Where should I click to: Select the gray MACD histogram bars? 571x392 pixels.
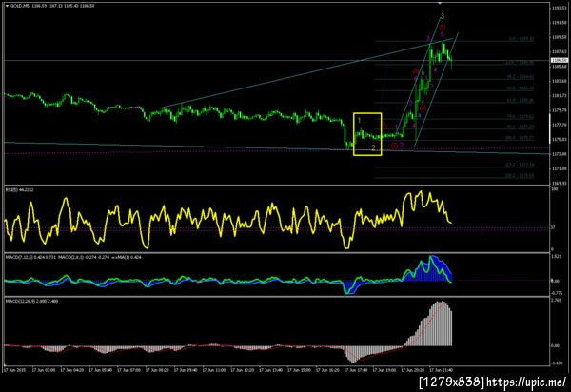[x=433, y=323]
